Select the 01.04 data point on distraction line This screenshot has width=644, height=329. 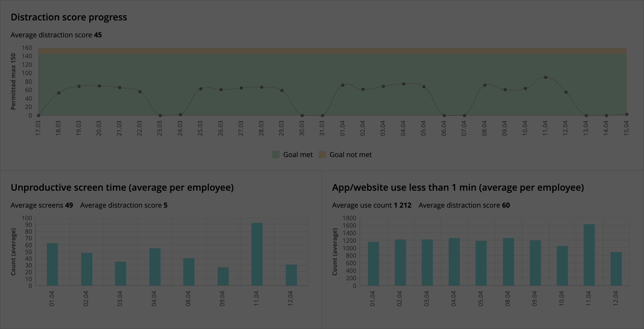point(343,85)
